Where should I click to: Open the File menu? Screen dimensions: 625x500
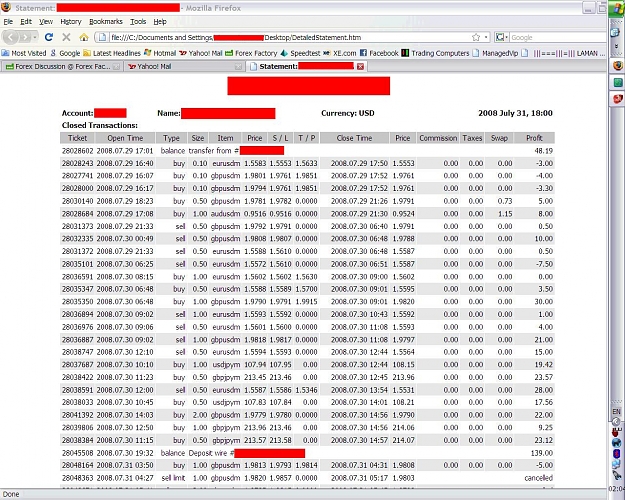(x=8, y=22)
